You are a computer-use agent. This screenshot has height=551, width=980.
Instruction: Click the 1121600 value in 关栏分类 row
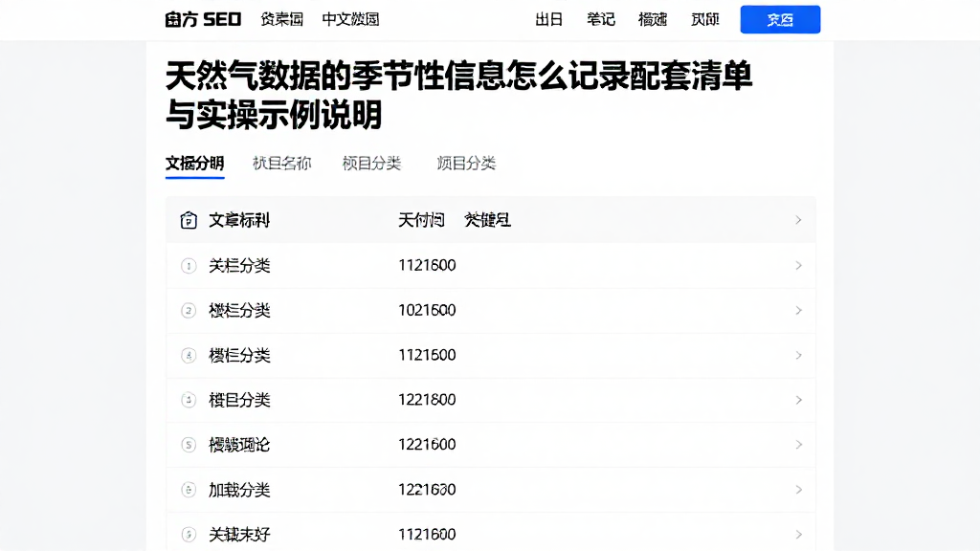pos(427,266)
